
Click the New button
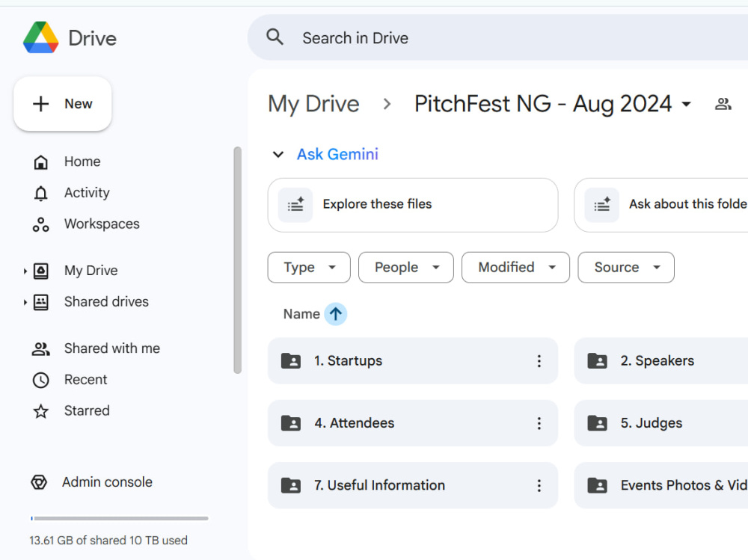(x=63, y=103)
